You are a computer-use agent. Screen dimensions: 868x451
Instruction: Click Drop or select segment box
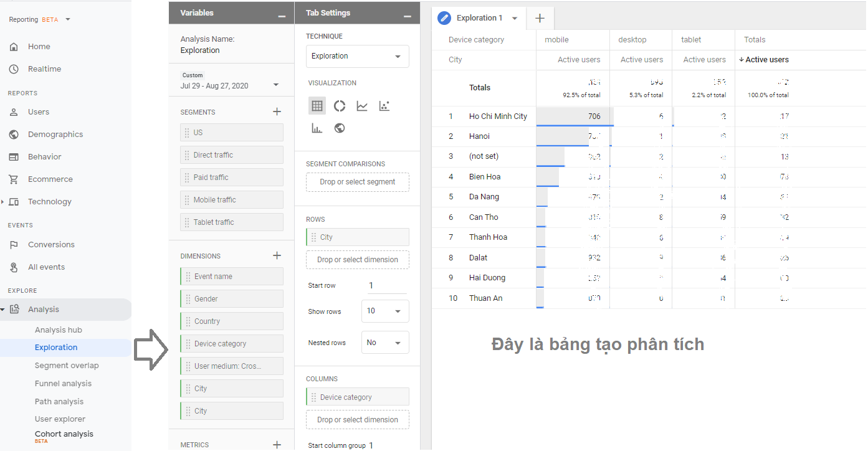point(358,182)
